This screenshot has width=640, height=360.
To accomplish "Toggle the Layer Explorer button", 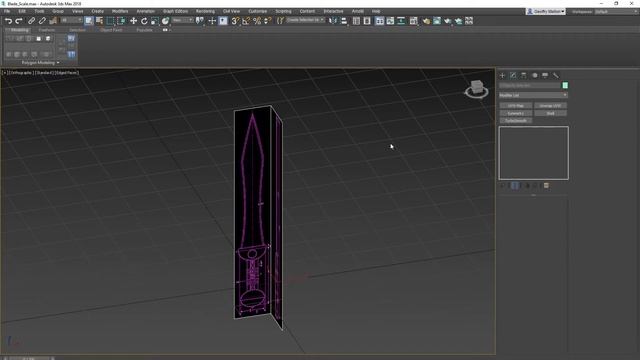I will pyautogui.click(x=367, y=21).
